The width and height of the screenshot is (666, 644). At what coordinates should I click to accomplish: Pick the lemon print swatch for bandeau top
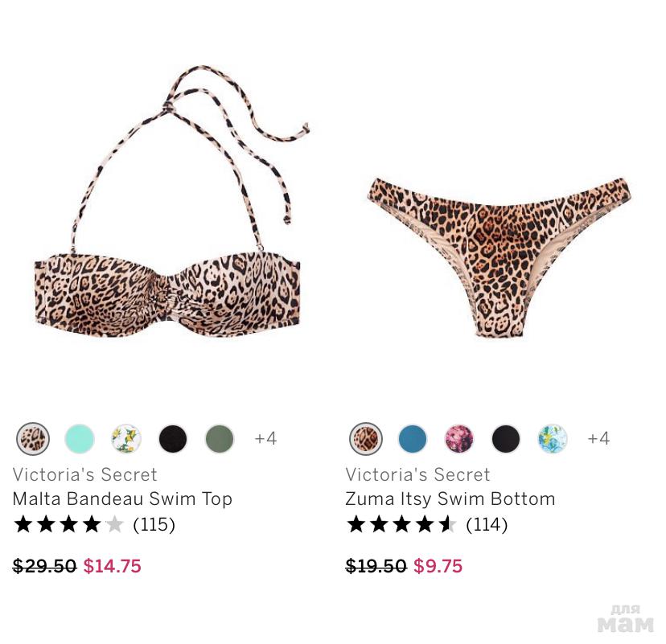[x=126, y=438]
